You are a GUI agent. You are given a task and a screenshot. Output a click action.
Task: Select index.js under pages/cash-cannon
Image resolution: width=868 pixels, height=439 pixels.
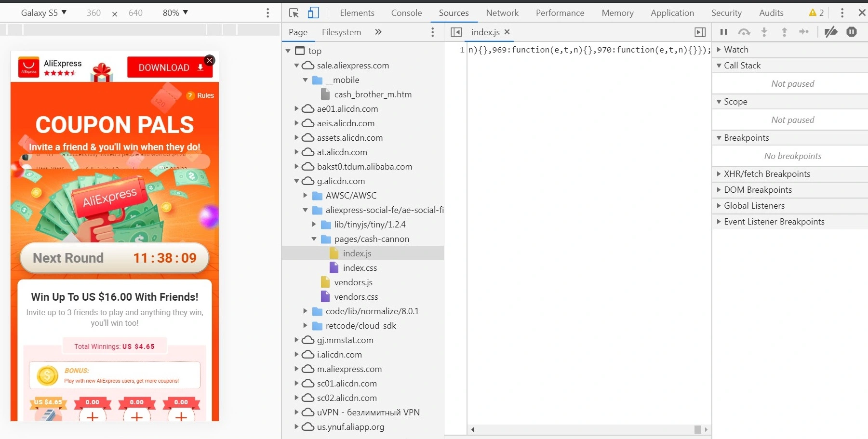(357, 253)
